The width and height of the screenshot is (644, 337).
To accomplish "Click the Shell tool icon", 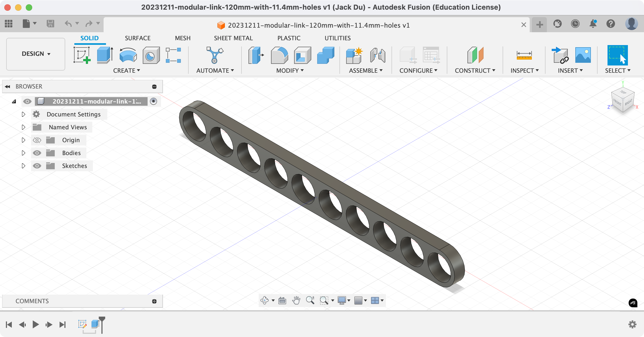I will 302,55.
